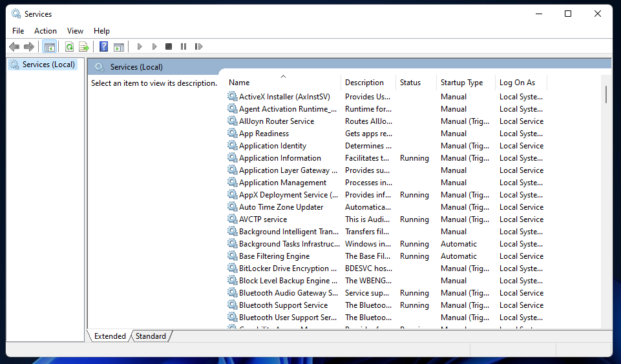Sort by the Startup Type column header
The image size is (621, 364).
[466, 83]
